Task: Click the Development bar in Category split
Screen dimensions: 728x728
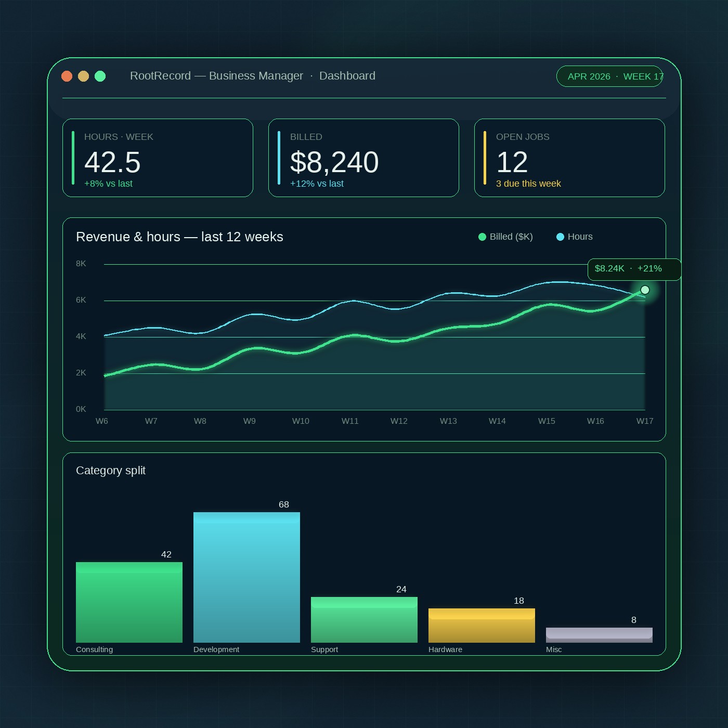Action: pyautogui.click(x=246, y=577)
